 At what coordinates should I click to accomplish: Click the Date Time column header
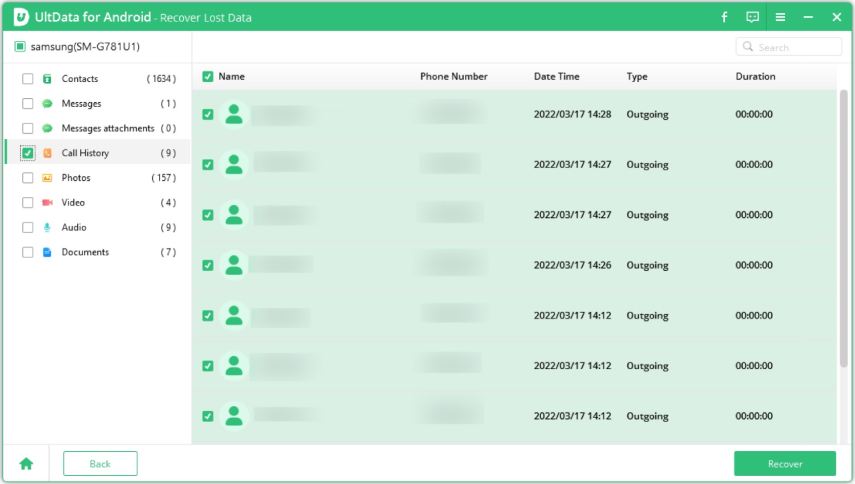[x=556, y=76]
